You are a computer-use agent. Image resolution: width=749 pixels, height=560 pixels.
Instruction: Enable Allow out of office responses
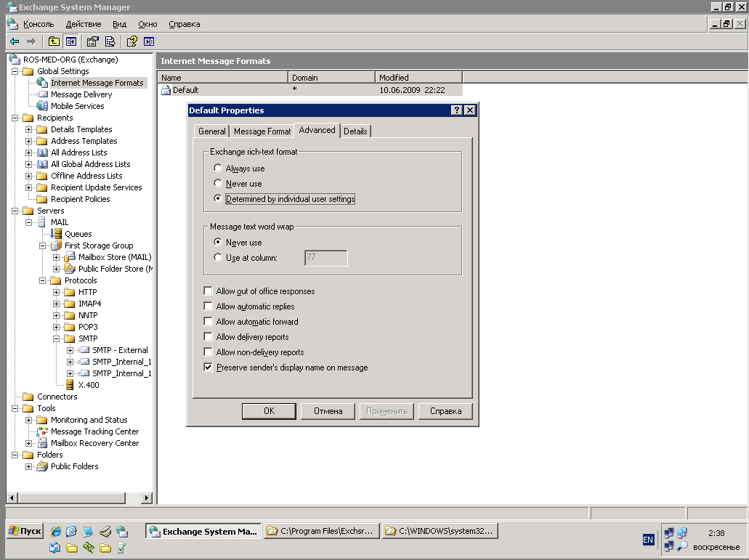208,291
